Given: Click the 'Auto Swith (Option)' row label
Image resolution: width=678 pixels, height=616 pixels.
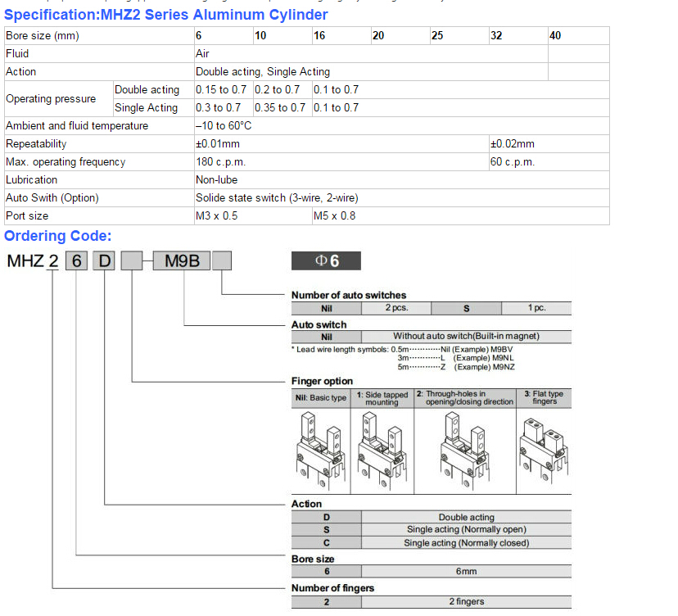Looking at the screenshot, I should point(52,197).
